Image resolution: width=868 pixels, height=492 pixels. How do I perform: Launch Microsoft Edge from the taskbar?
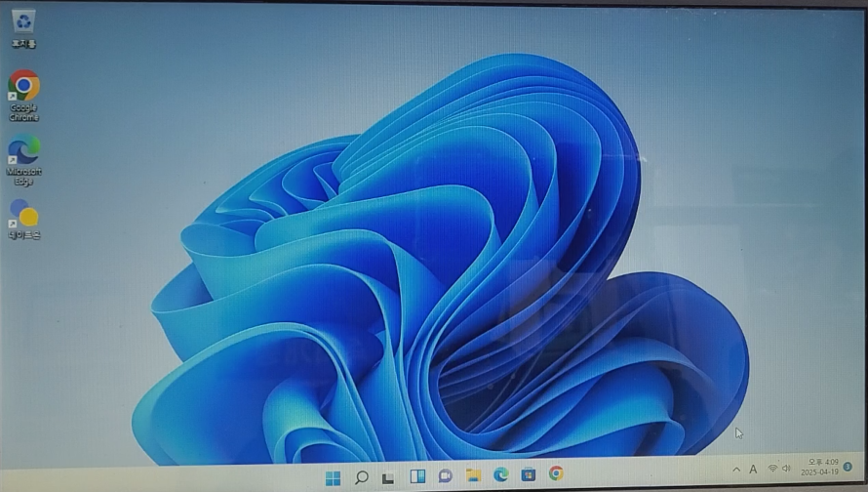(x=501, y=474)
